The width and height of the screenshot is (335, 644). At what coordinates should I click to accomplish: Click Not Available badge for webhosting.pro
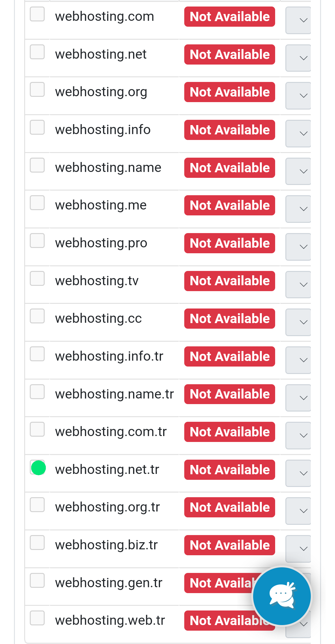click(x=230, y=243)
